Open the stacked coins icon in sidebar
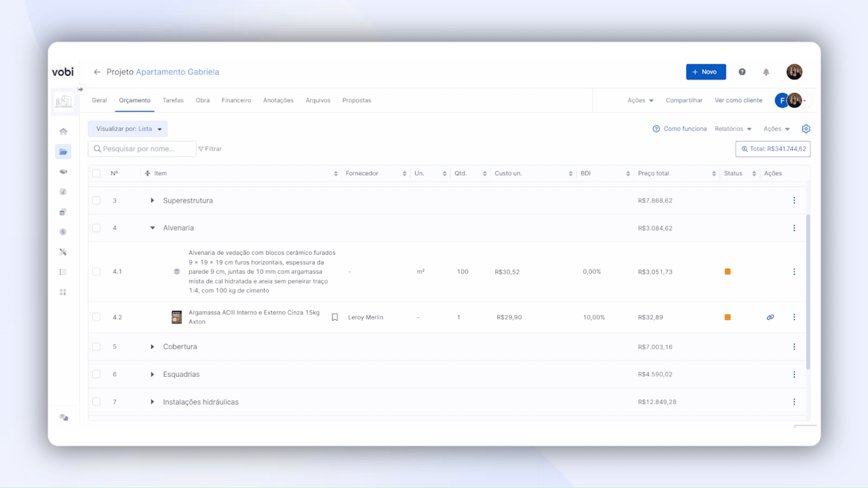The height and width of the screenshot is (488, 868). [x=63, y=212]
